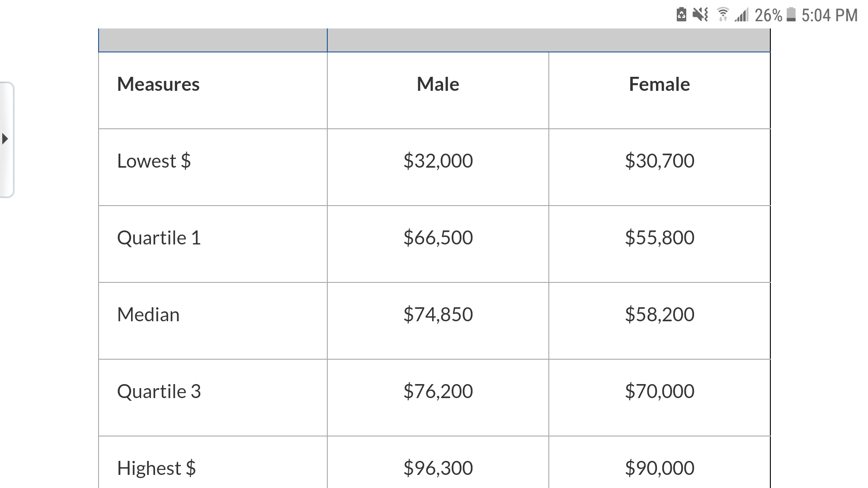
Task: Select the Measures column header
Action: [x=158, y=84]
